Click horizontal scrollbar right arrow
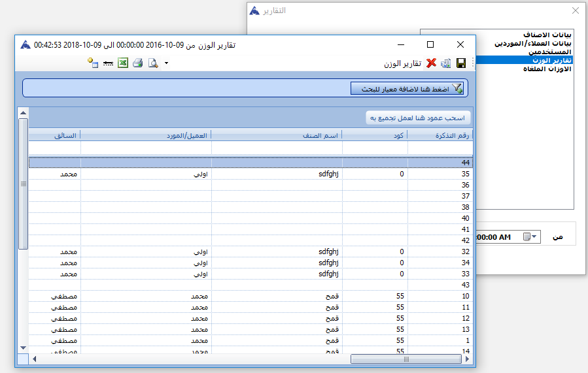Image resolution: width=588 pixels, height=373 pixels. (x=467, y=359)
